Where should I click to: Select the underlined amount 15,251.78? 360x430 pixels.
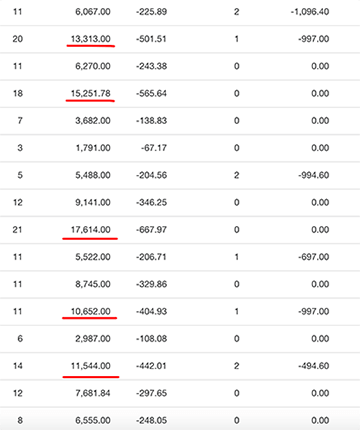point(90,93)
